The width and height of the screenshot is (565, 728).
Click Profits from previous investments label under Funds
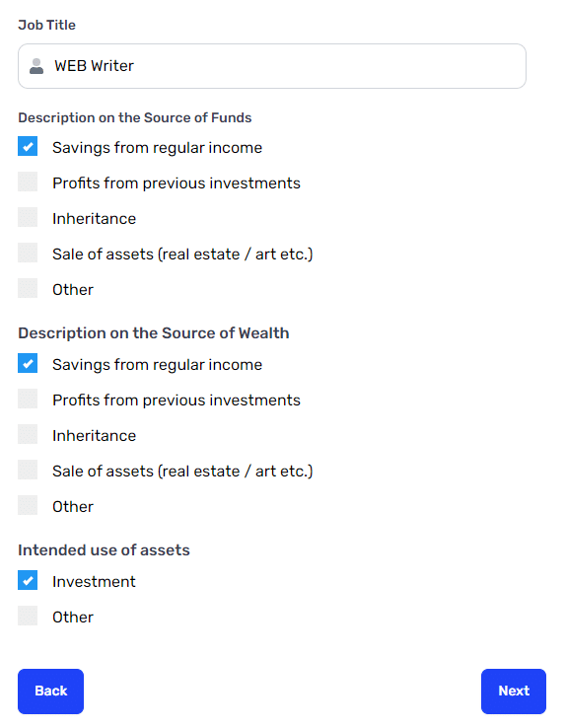177,183
